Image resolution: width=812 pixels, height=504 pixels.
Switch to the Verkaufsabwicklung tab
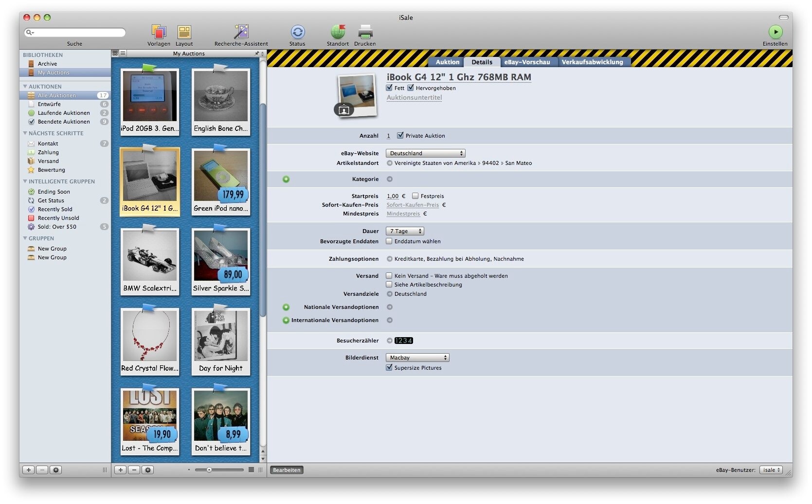click(592, 62)
